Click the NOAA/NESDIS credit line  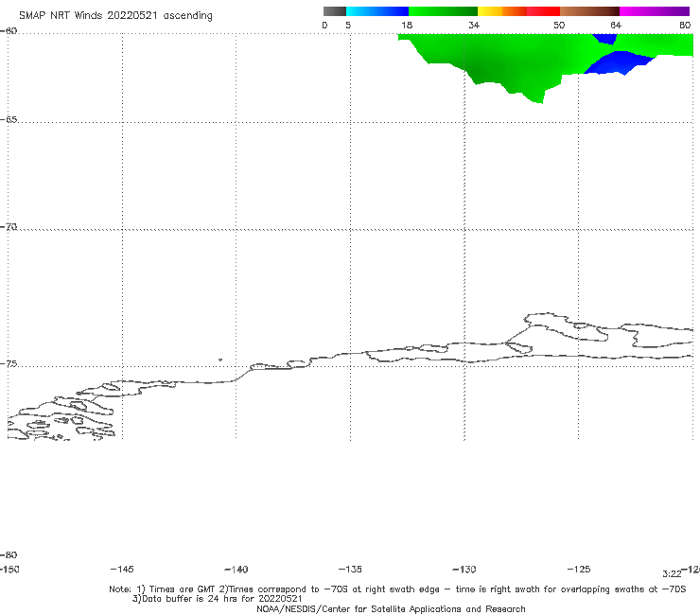point(391,608)
